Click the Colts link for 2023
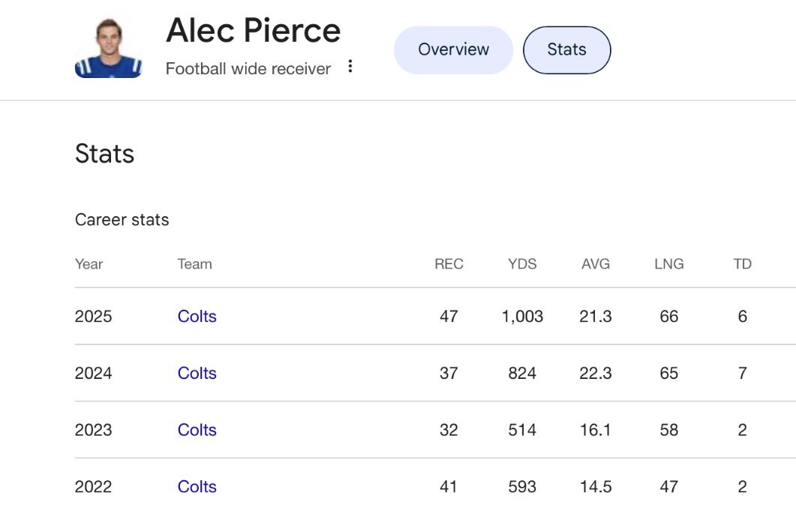 (197, 430)
